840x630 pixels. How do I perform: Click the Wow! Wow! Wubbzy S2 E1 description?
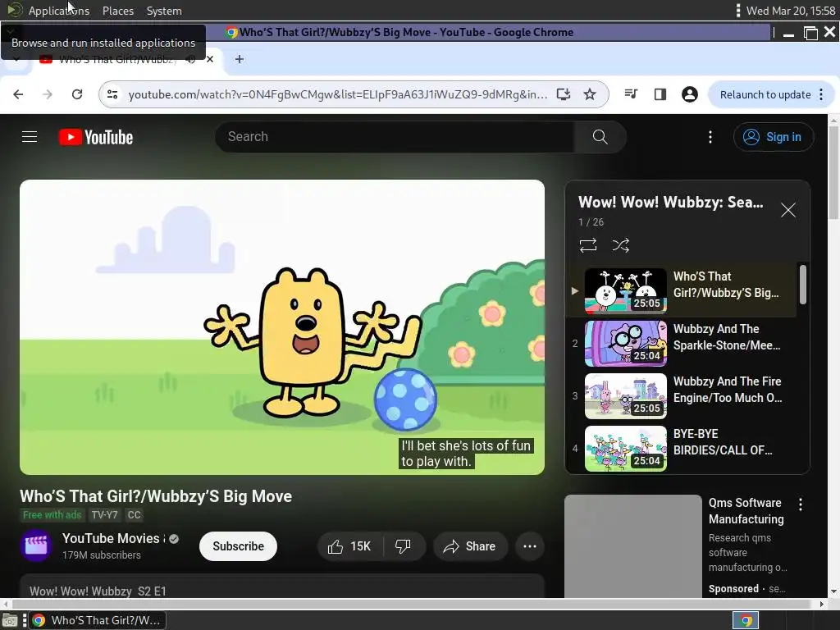tap(98, 591)
